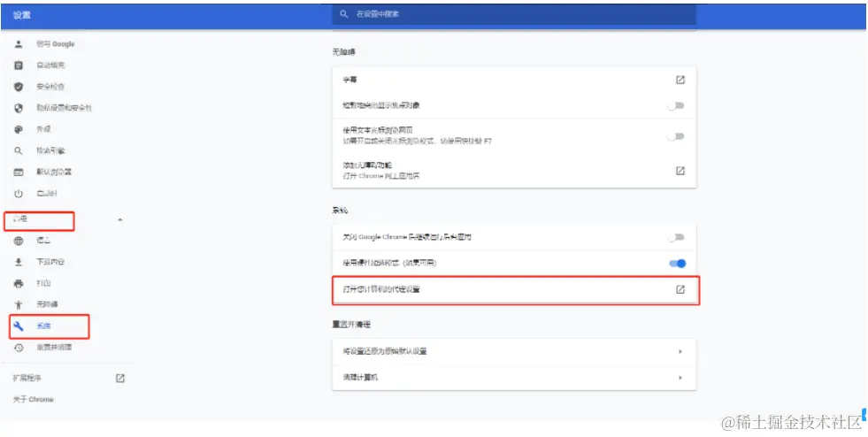Click the person icon for 您与 Google

click(19, 43)
